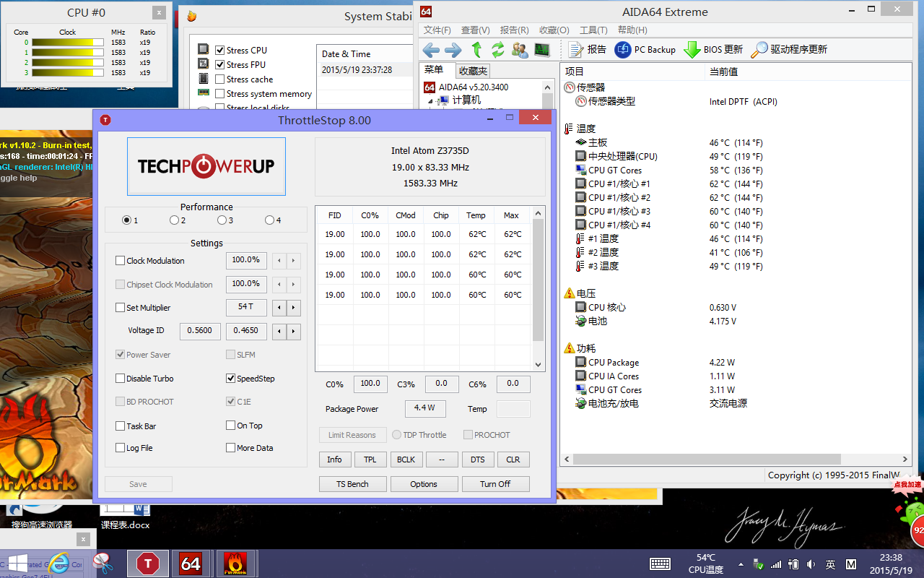Viewport: 924px width, 578px height.
Task: Increase Clock Modulation with right arrow
Action: (294, 261)
